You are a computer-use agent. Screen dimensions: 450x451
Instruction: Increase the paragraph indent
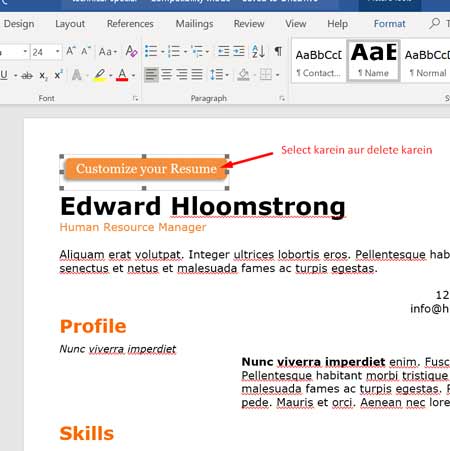click(x=239, y=51)
